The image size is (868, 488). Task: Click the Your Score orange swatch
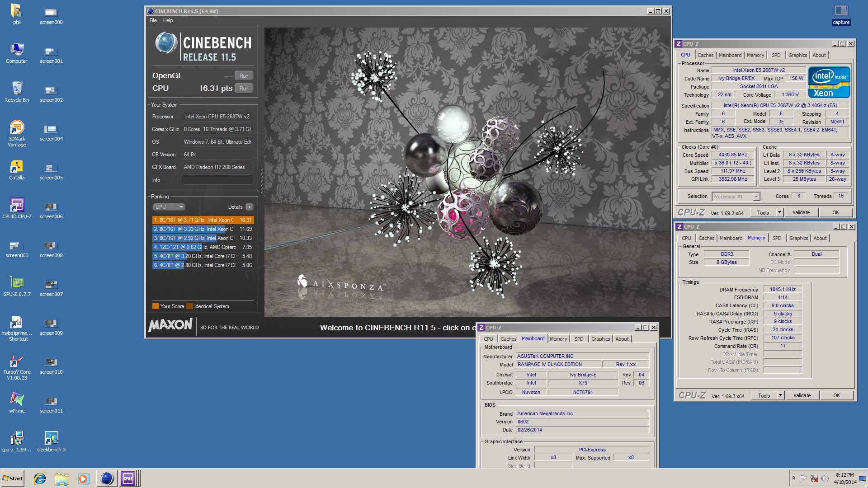(x=156, y=306)
